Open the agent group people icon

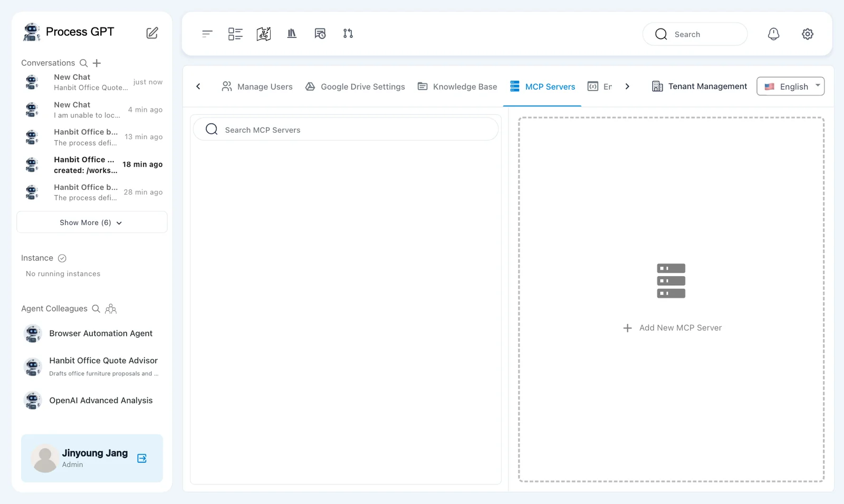(x=111, y=309)
